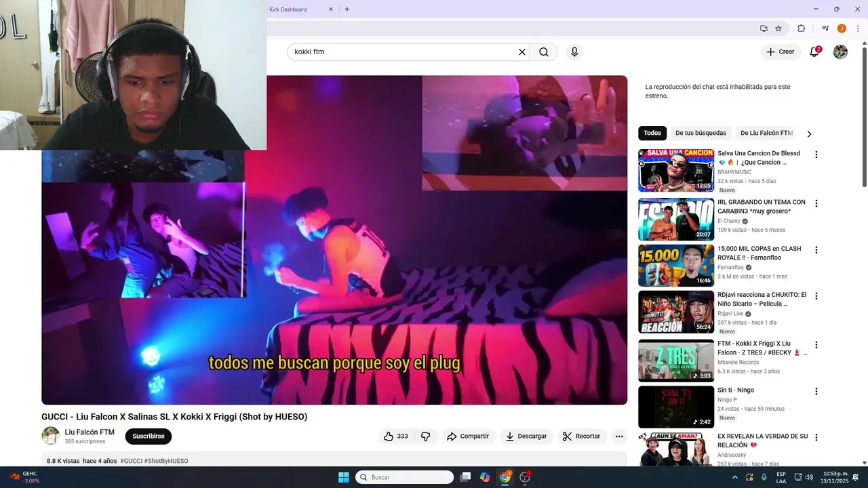Open options for Sin ti - Ningo
Screen dimensions: 868x488
(816, 391)
